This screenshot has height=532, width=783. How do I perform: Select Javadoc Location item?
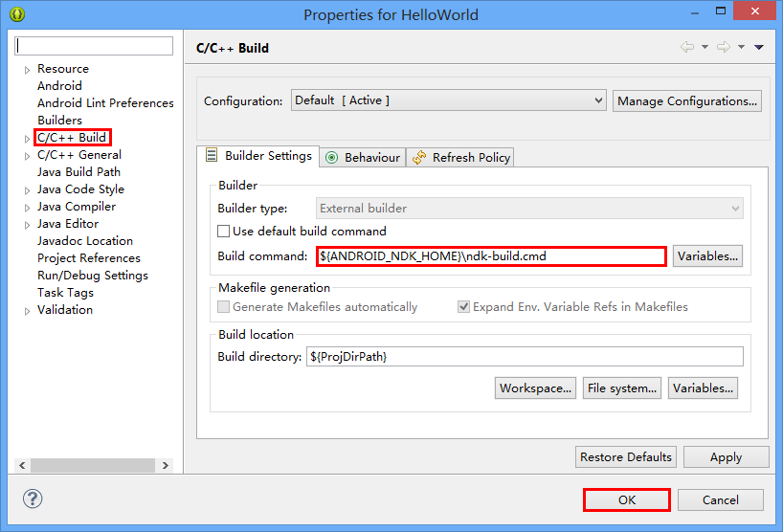[85, 240]
